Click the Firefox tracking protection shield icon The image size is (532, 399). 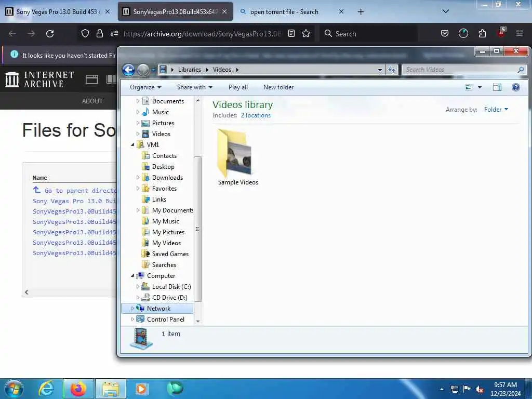click(x=85, y=33)
